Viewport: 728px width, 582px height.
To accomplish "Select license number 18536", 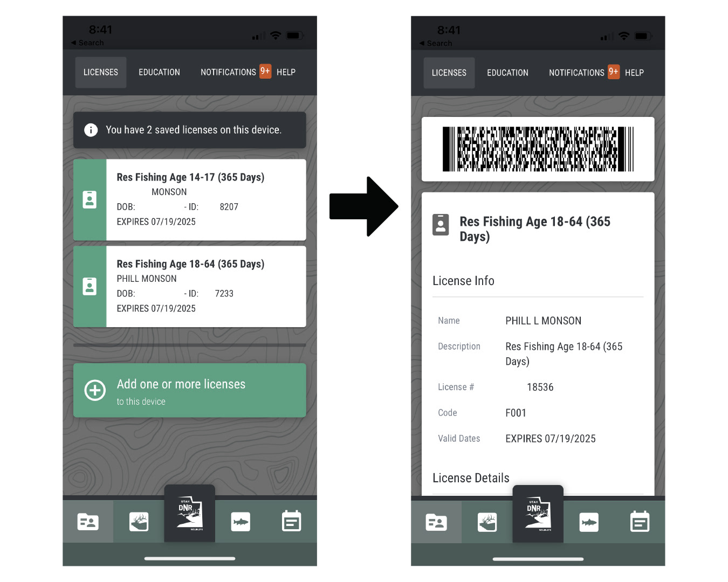I will coord(540,387).
